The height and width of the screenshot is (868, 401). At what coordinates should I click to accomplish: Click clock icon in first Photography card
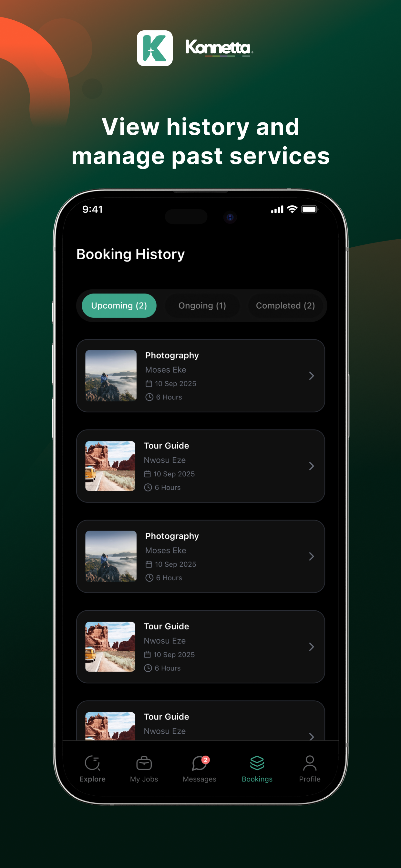[x=149, y=397]
